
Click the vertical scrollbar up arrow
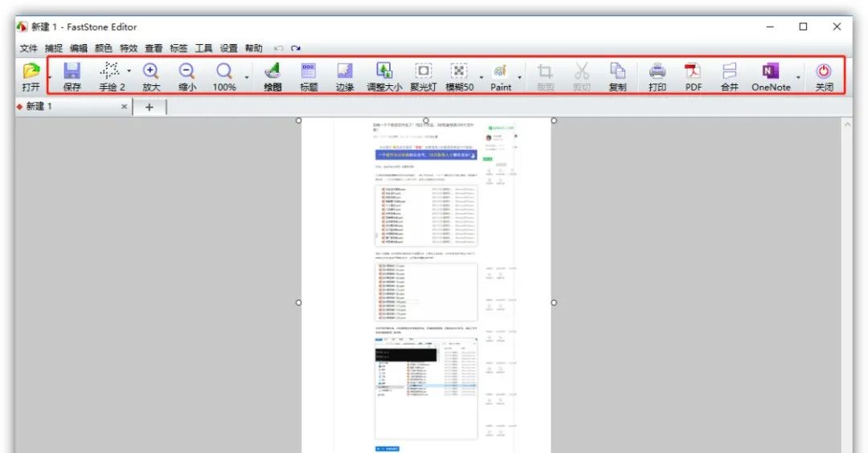coord(847,125)
